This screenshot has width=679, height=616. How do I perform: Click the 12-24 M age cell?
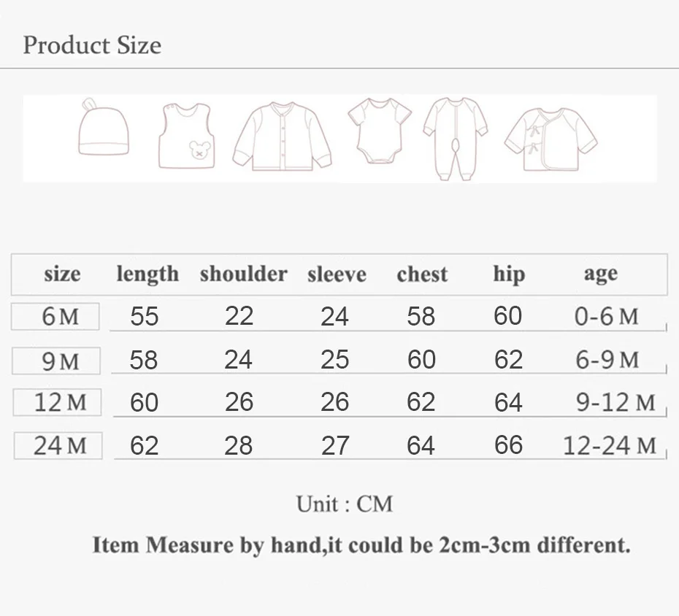tap(610, 445)
